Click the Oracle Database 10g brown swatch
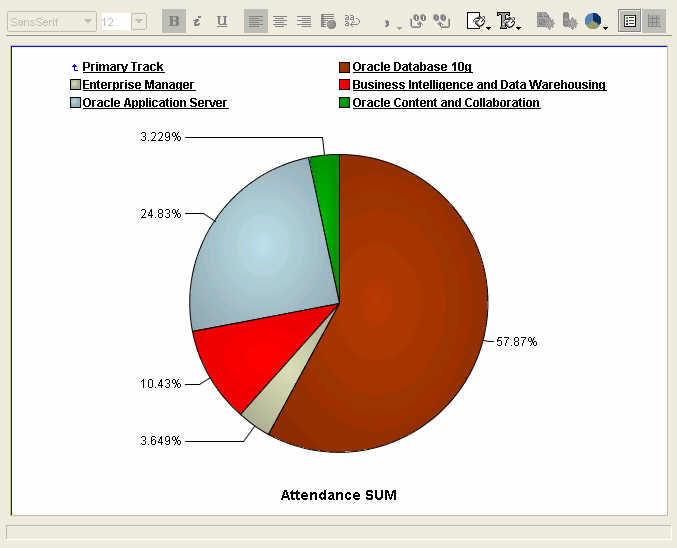This screenshot has height=548, width=677. click(344, 67)
